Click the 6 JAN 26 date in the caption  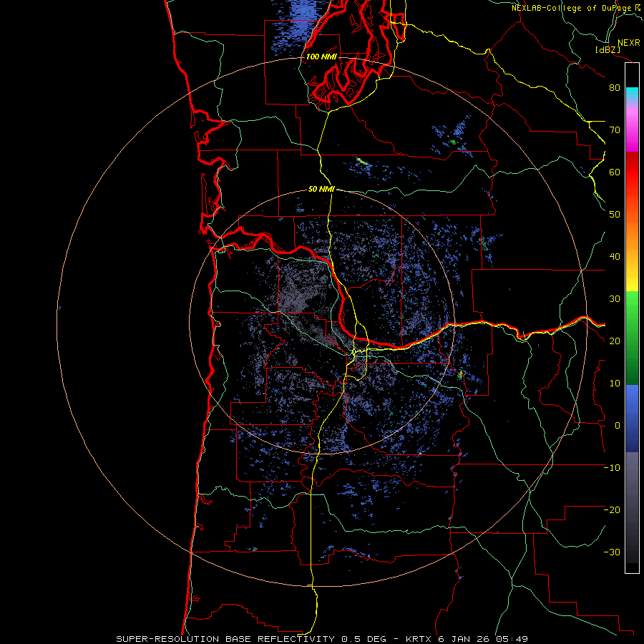tap(465, 639)
